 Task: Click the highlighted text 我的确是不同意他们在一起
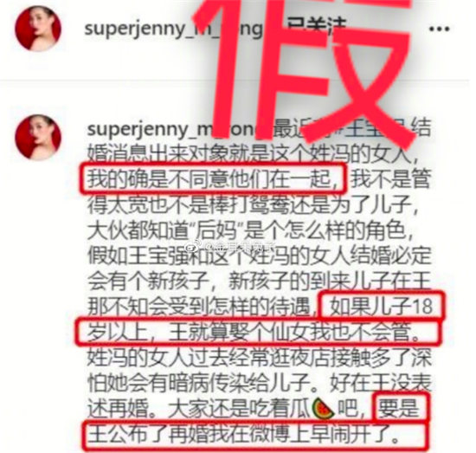pos(213,178)
